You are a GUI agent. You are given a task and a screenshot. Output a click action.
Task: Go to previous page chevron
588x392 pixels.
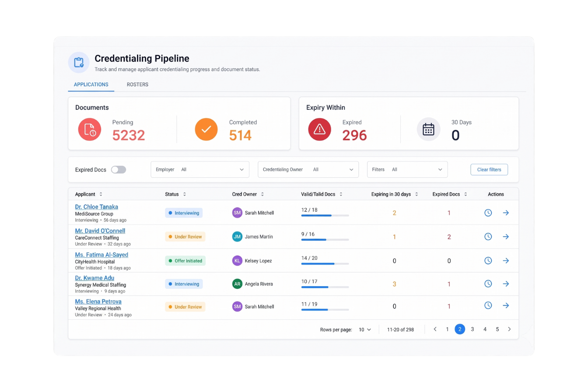coord(435,329)
